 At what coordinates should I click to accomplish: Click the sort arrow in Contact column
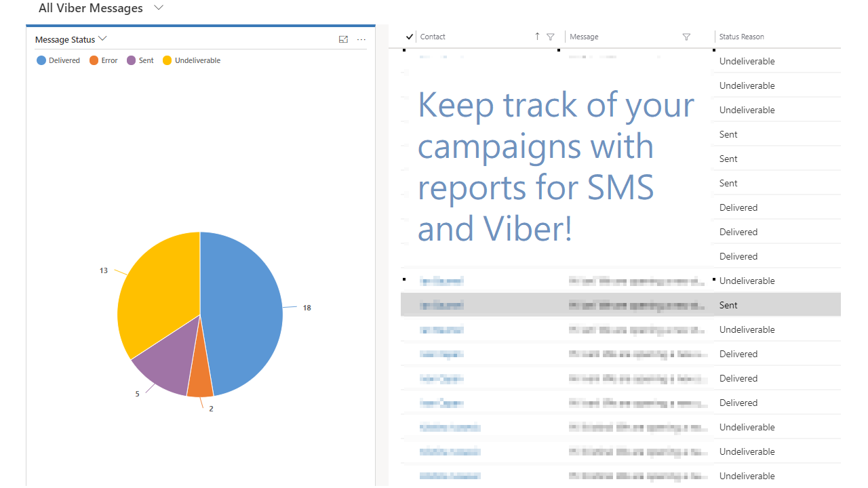(x=537, y=37)
